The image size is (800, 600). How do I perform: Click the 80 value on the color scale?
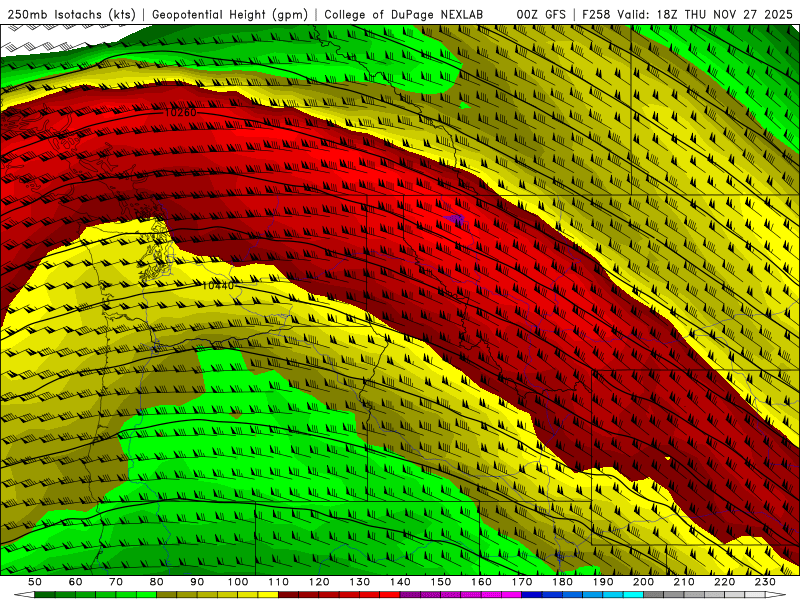pyautogui.click(x=156, y=582)
